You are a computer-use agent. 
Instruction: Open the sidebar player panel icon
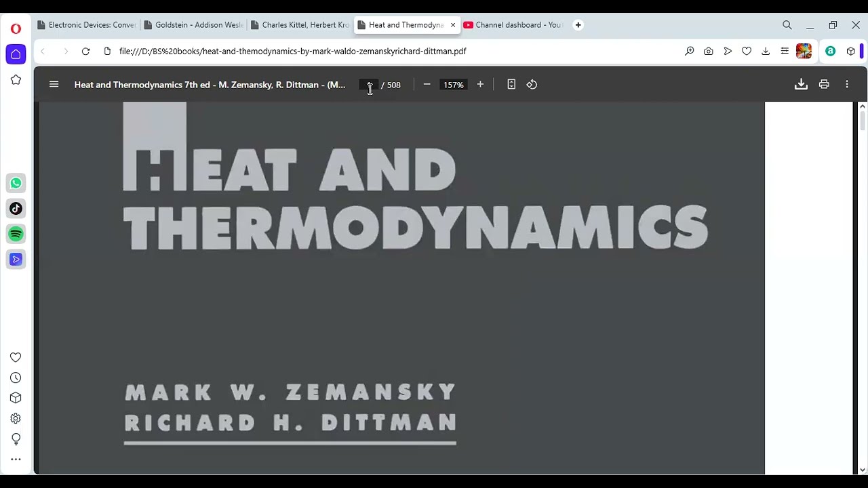pos(16,260)
